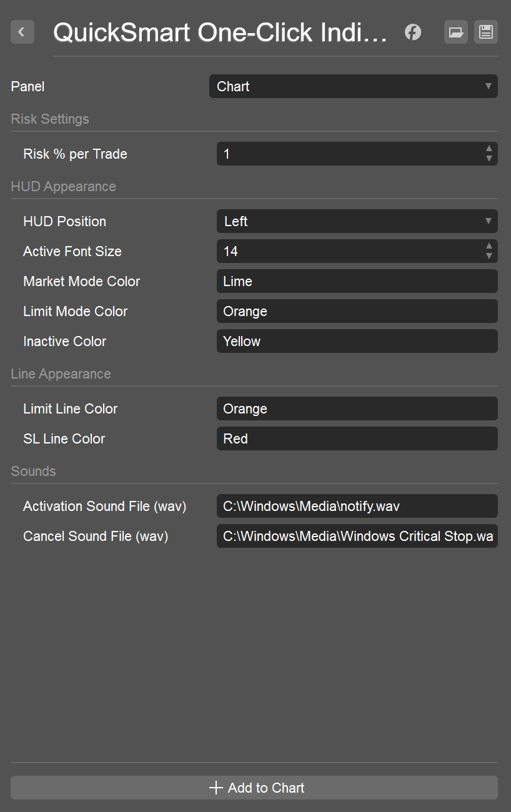The width and height of the screenshot is (511, 812).
Task: Edit the SL Line Color showing Red
Action: point(357,438)
